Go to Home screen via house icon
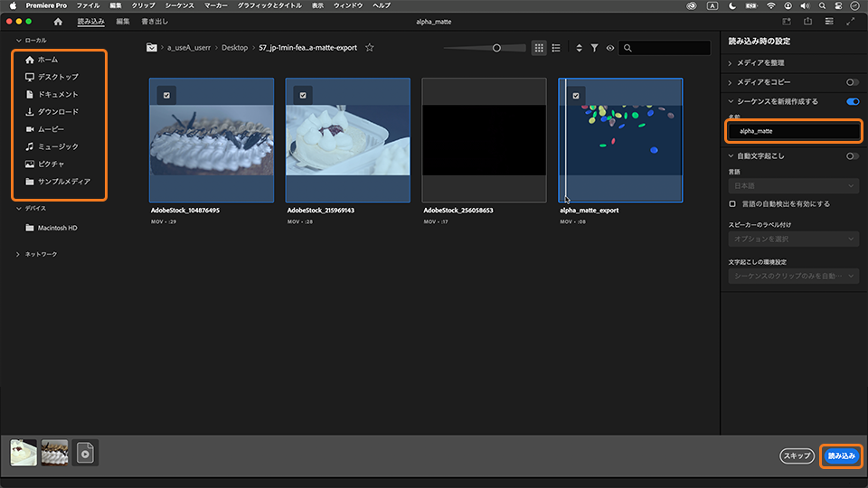This screenshot has height=488, width=868. pos(58,22)
